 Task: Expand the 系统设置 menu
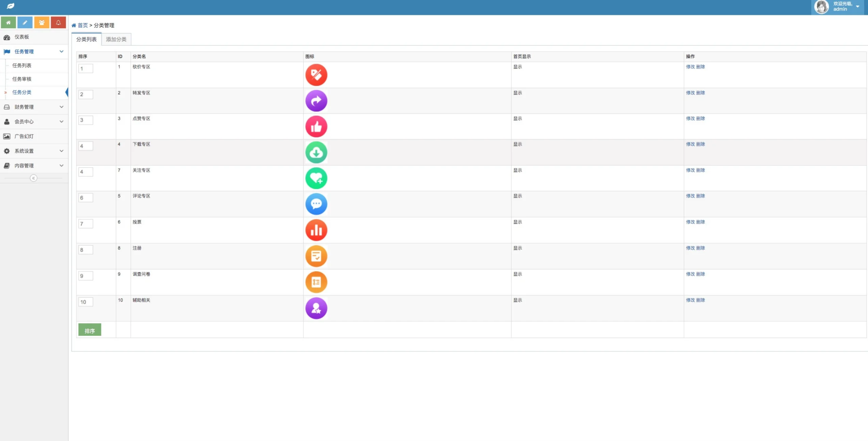(34, 151)
